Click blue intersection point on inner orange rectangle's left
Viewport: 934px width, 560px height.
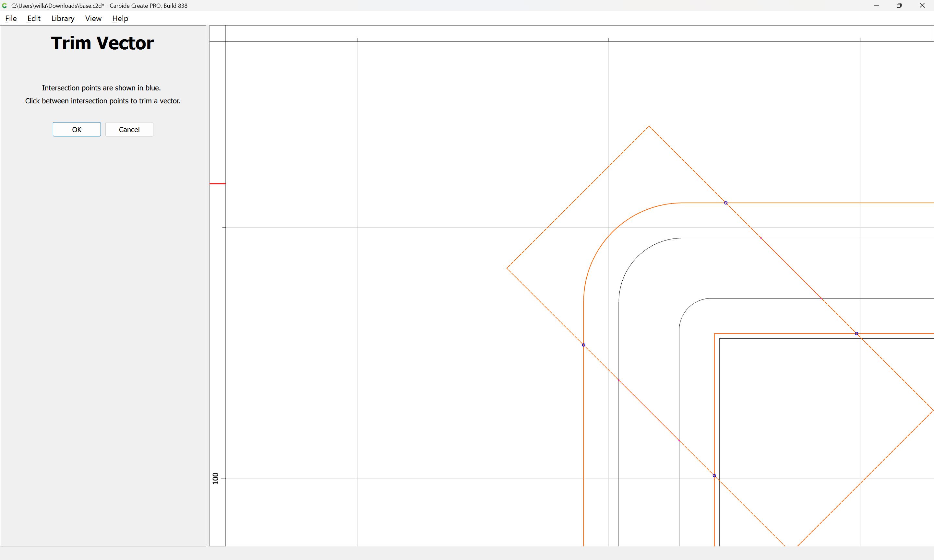(714, 476)
